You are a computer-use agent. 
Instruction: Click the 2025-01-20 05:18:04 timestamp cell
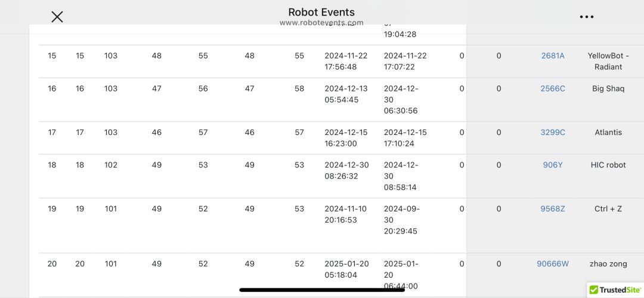(346, 269)
